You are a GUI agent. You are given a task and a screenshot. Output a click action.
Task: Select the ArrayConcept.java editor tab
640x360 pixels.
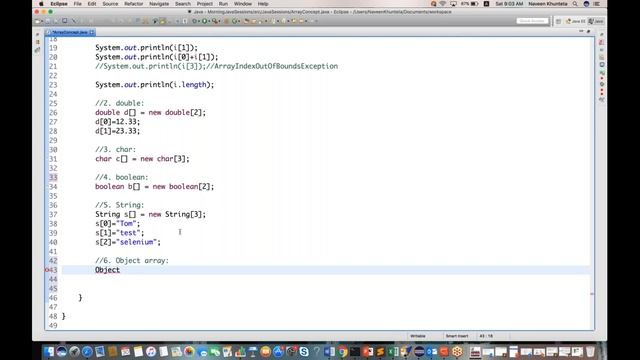pyautogui.click(x=70, y=32)
